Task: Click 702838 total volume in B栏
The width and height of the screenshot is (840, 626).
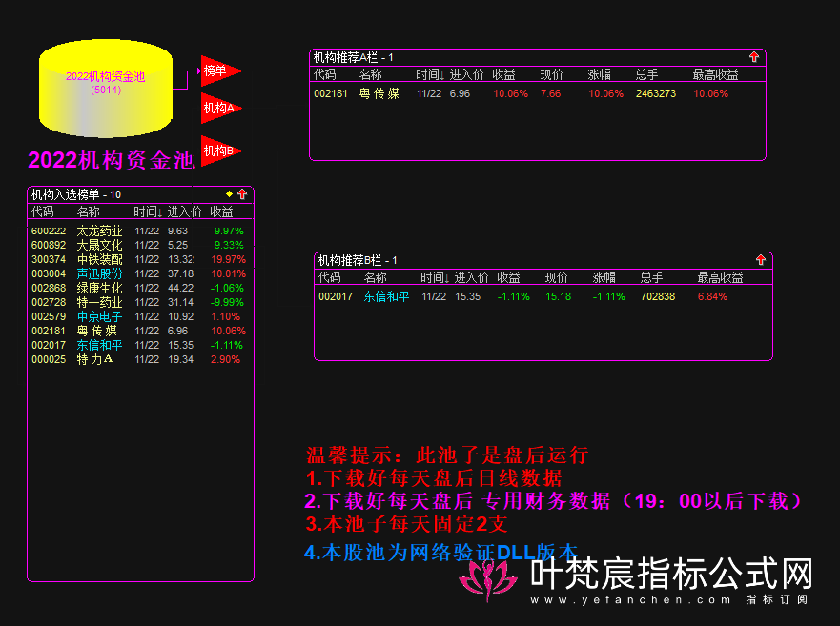Action: pos(658,296)
